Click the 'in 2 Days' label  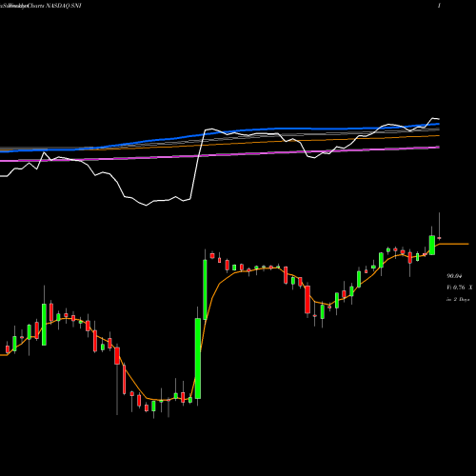click(458, 299)
